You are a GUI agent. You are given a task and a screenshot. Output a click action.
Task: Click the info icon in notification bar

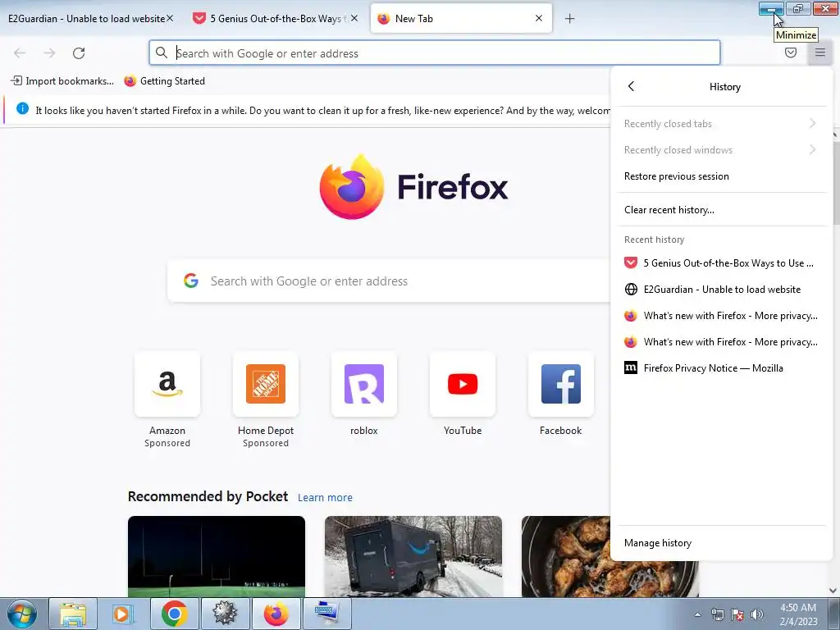pyautogui.click(x=22, y=109)
